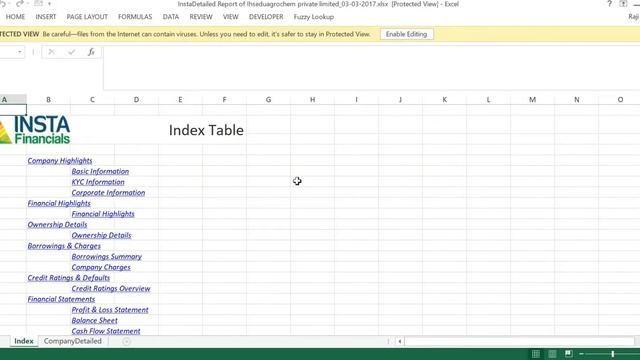Click the New Sheet plus icon
Viewport: 640px width, 360px height.
click(x=127, y=342)
